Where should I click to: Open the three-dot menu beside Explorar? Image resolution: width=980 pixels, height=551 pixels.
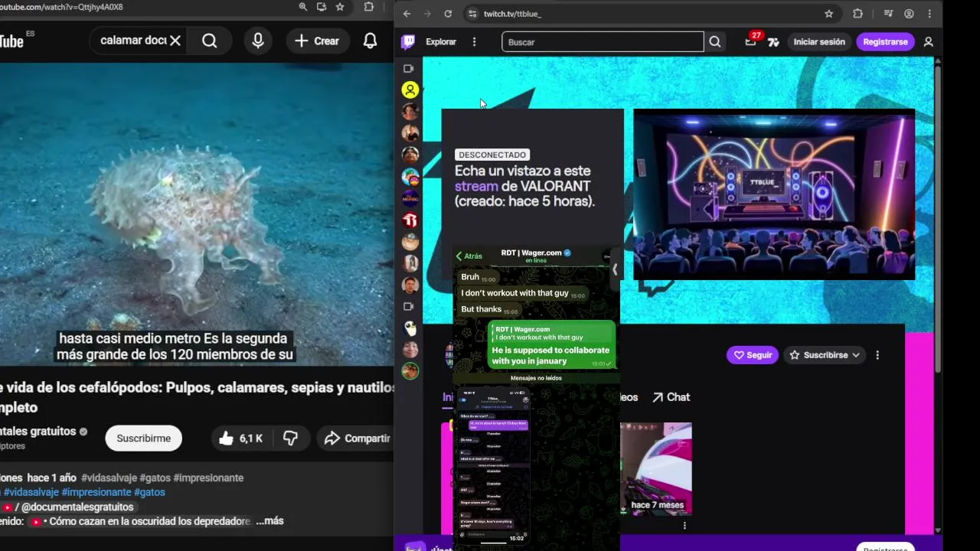[x=474, y=42]
